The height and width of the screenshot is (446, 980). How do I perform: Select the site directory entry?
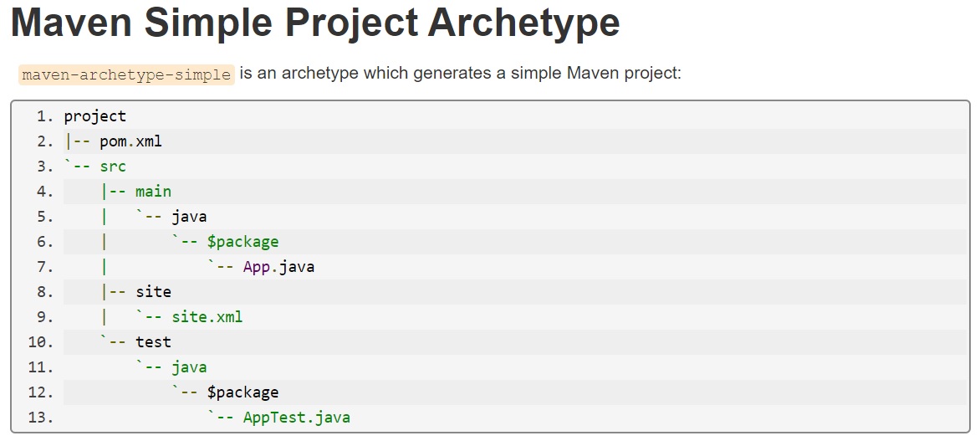pyautogui.click(x=153, y=292)
